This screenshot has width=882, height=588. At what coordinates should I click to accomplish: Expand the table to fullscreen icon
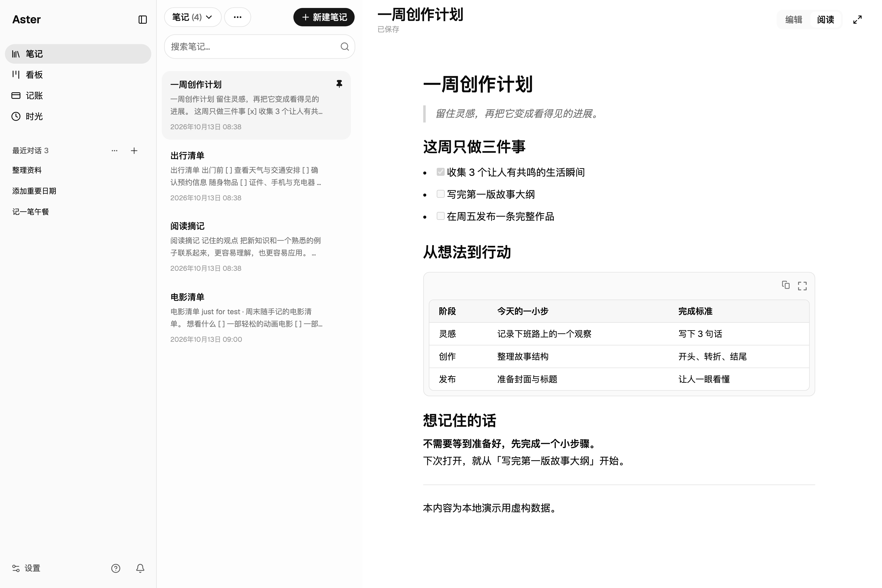pos(803,286)
